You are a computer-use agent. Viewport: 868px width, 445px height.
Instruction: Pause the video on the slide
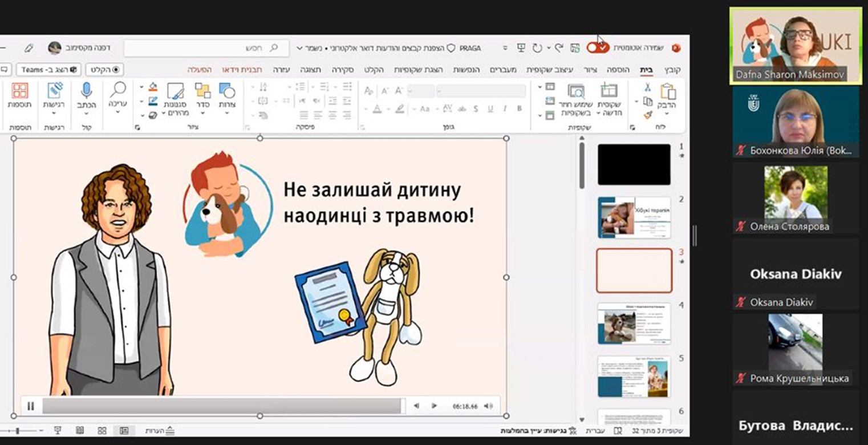coord(31,406)
